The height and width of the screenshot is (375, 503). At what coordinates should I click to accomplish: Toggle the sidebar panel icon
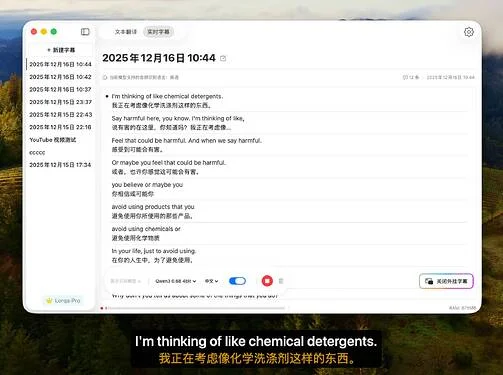click(85, 32)
